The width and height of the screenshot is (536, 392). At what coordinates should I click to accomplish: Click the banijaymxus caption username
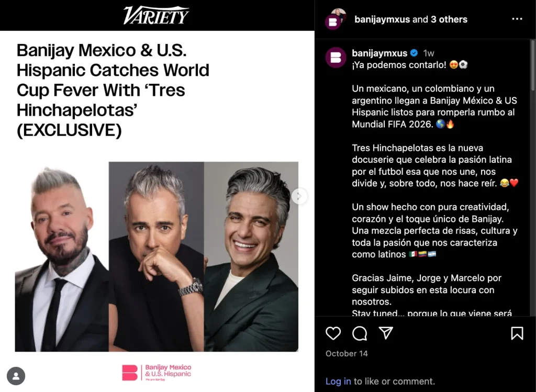click(379, 53)
